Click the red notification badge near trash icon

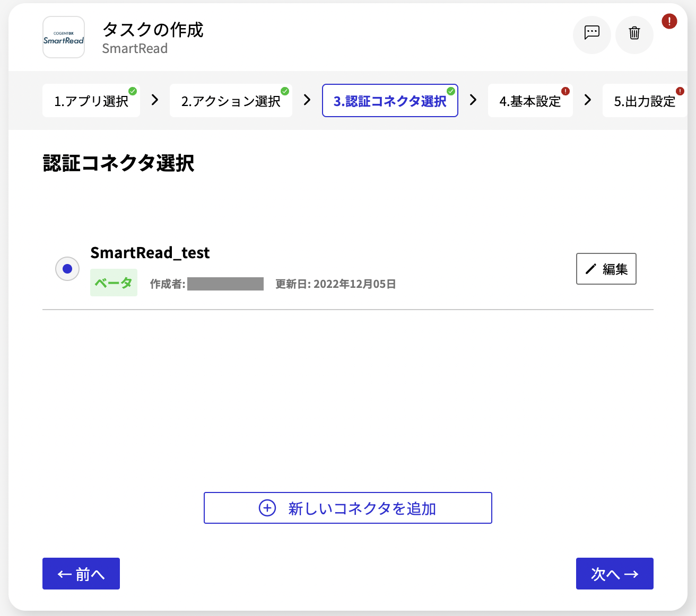pyautogui.click(x=669, y=22)
